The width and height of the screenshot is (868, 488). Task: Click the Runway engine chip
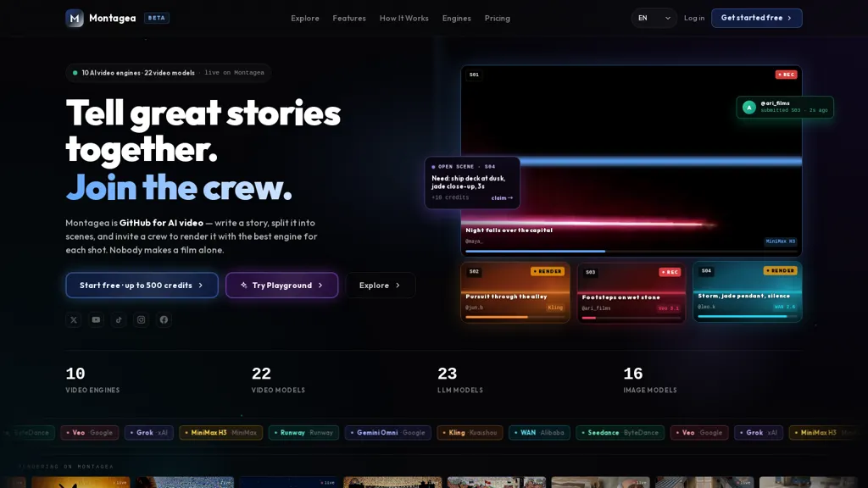click(303, 433)
